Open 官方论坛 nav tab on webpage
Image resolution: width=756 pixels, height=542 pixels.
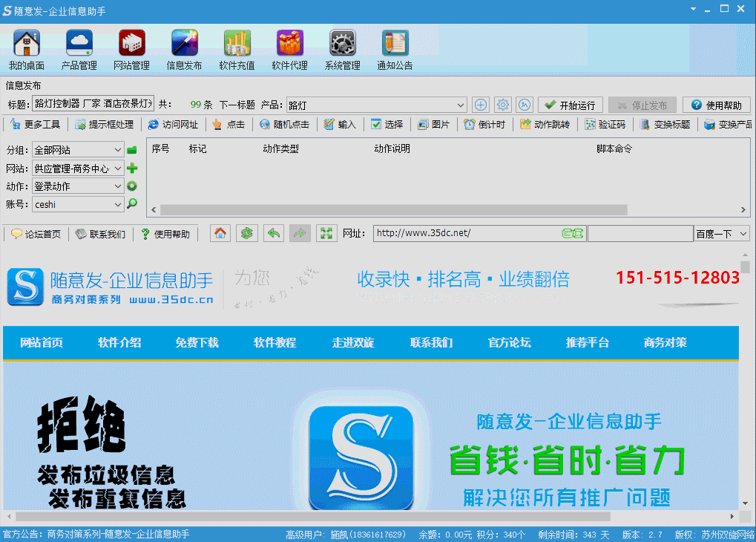(510, 343)
